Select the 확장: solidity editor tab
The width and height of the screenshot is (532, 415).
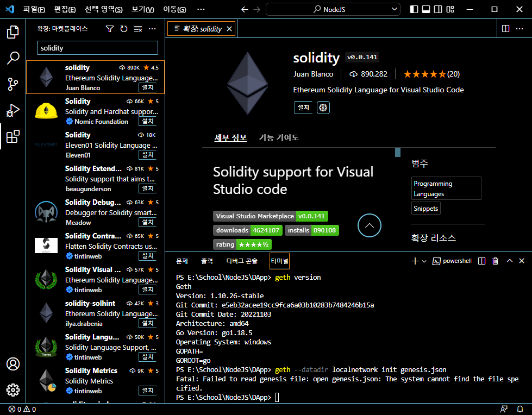(202, 29)
